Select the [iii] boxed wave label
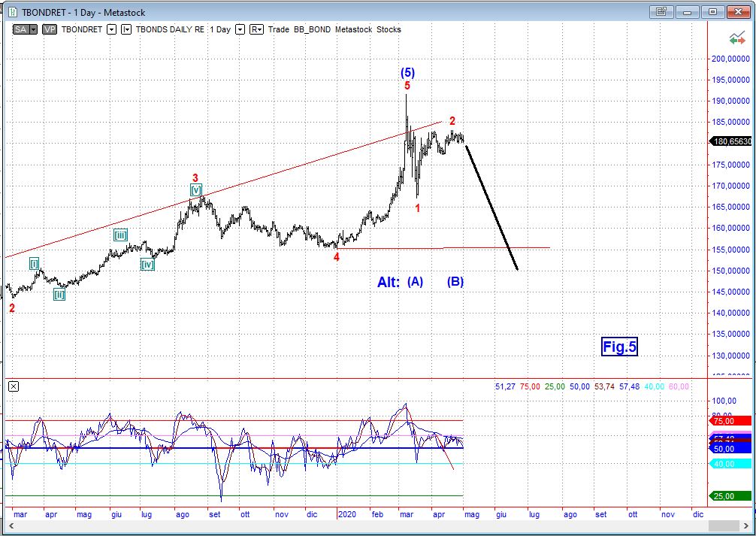The width and height of the screenshot is (756, 536). 120,235
